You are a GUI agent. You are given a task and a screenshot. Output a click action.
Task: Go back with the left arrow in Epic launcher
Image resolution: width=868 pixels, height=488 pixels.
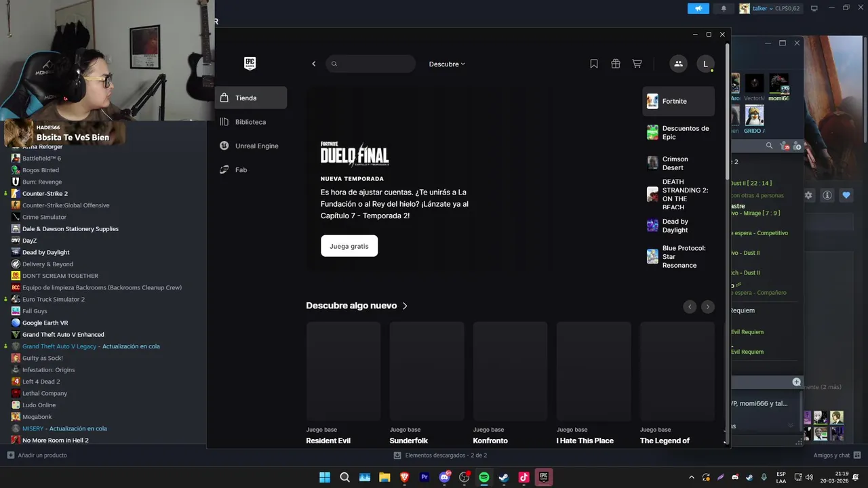click(313, 64)
